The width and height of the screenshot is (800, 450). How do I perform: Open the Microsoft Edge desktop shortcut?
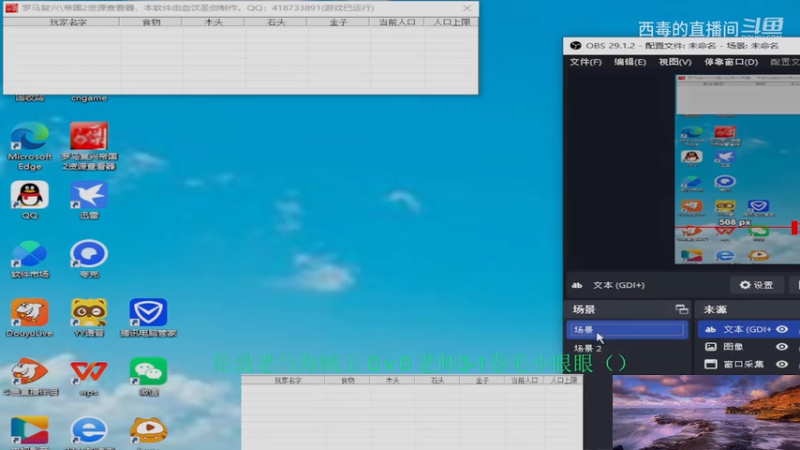[x=30, y=145]
